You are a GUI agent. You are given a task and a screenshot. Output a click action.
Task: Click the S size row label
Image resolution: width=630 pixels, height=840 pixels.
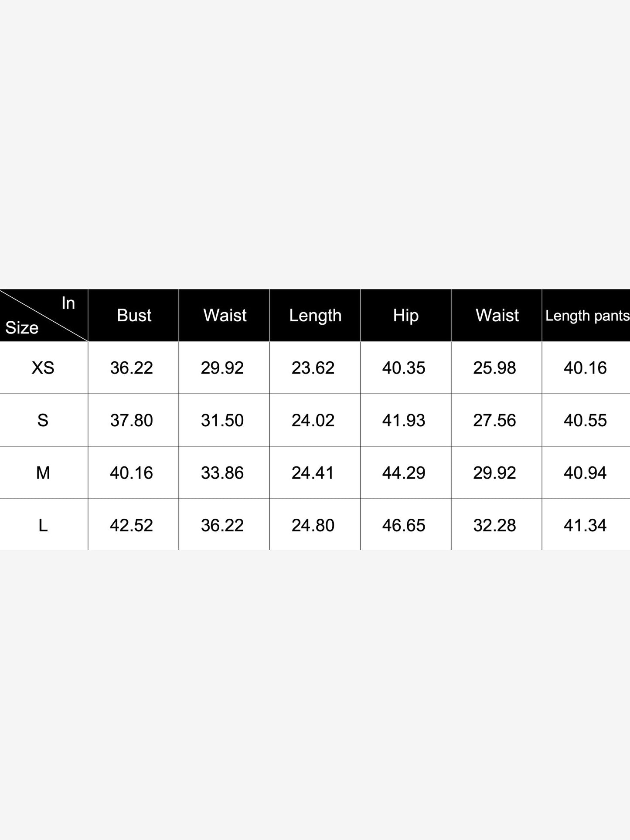43,420
